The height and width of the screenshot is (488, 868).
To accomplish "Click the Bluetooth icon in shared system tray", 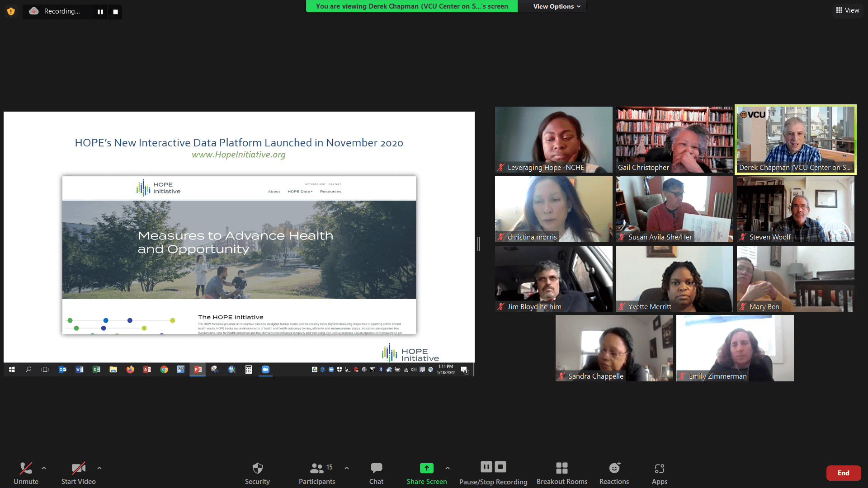I will (381, 370).
